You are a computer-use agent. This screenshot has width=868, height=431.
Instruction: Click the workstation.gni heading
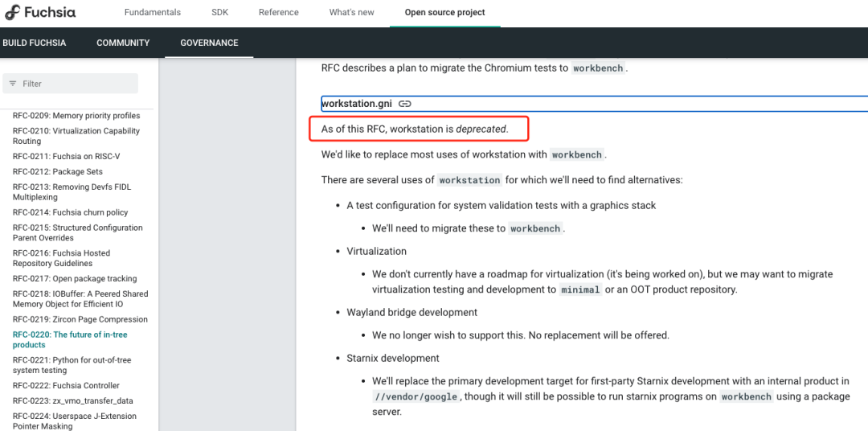click(357, 104)
